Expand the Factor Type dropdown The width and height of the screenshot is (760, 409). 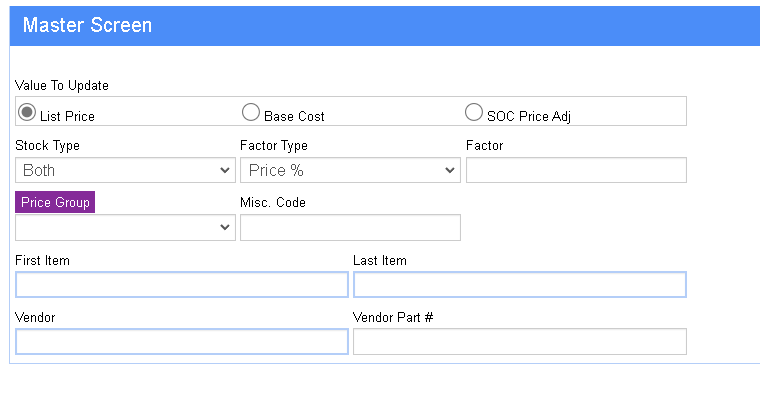tap(350, 170)
